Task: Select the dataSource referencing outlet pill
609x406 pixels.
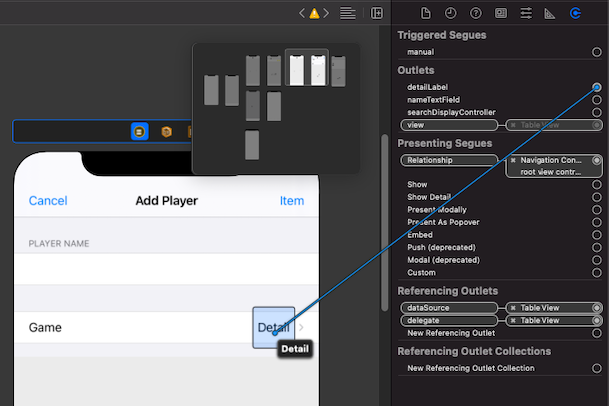Action: tap(449, 308)
